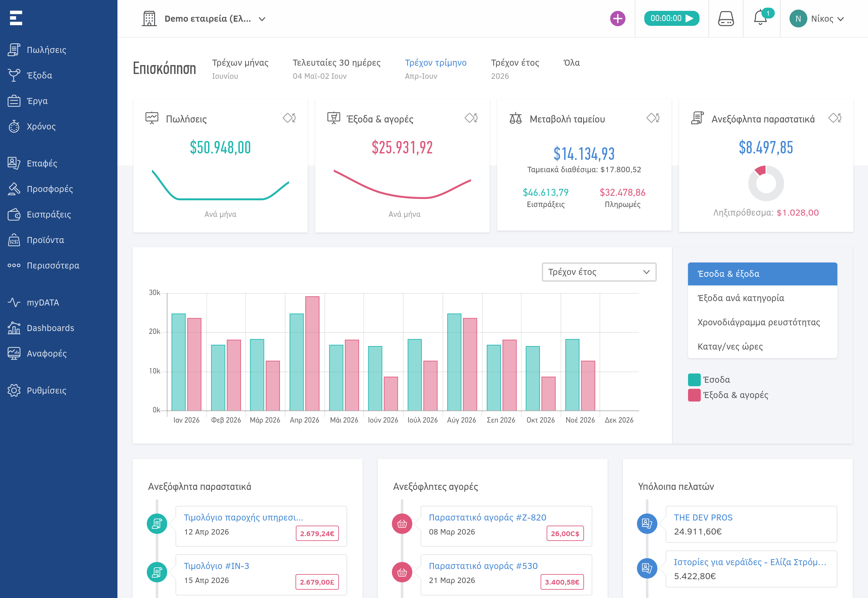Open the notifications bell icon
The width and height of the screenshot is (868, 598).
click(x=760, y=18)
